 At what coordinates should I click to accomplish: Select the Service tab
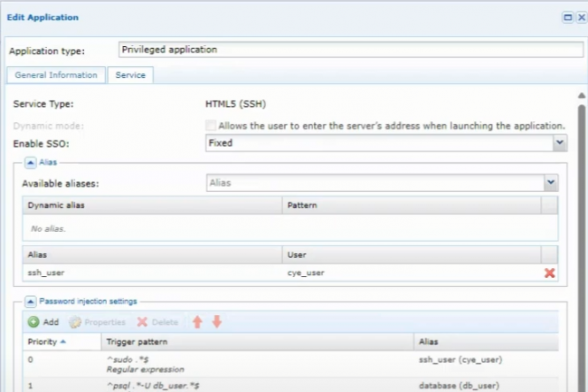[x=130, y=75]
